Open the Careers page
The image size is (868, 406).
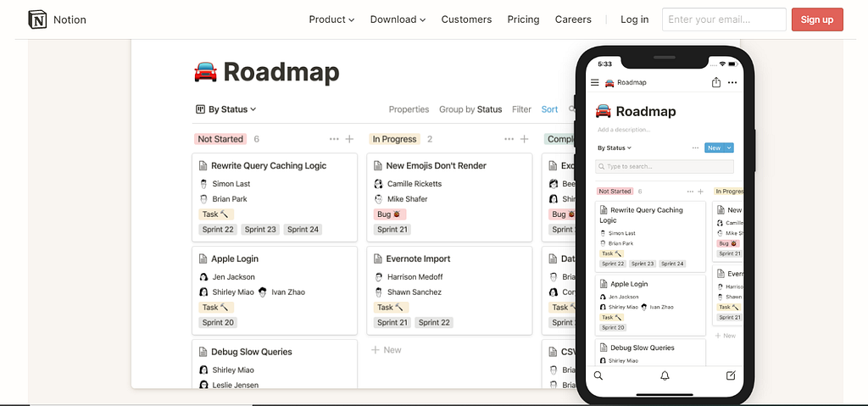click(x=573, y=19)
